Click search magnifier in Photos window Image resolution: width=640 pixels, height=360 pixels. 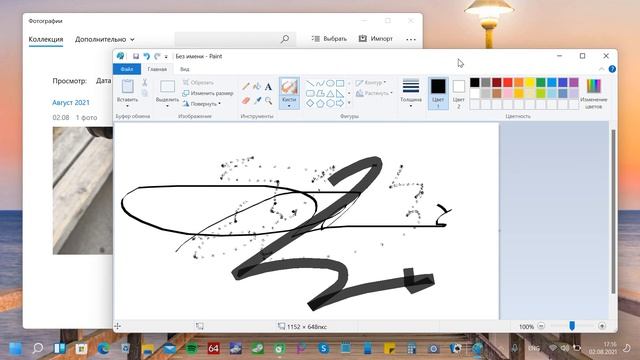point(285,39)
